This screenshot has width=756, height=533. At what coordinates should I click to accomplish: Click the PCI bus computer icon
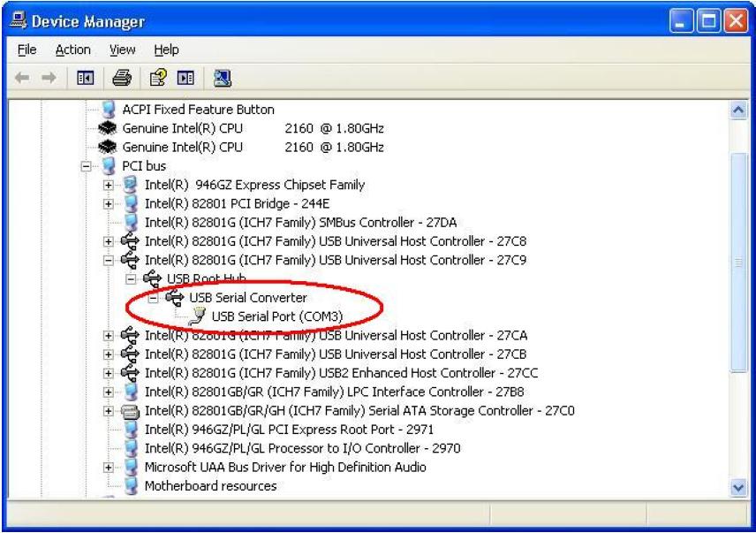click(x=109, y=166)
